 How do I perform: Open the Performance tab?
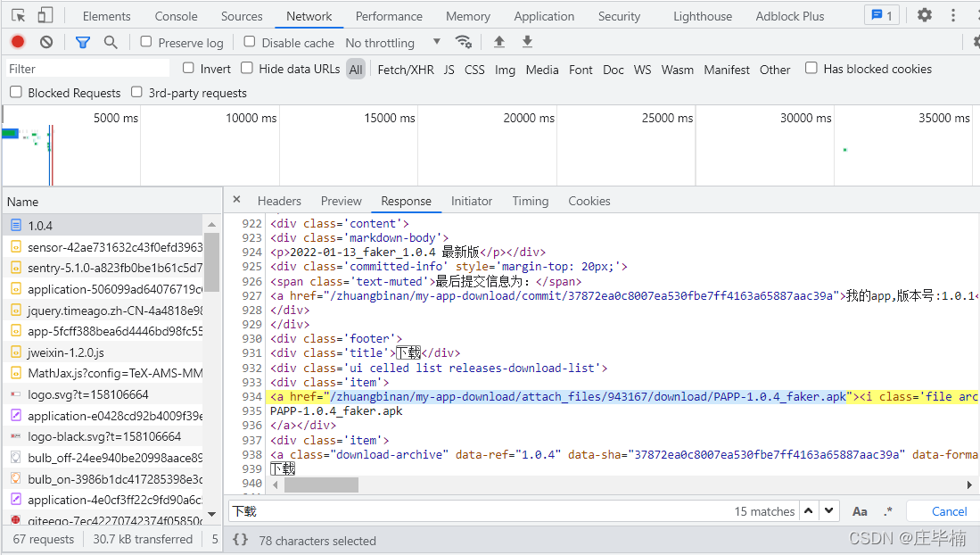pyautogui.click(x=389, y=16)
